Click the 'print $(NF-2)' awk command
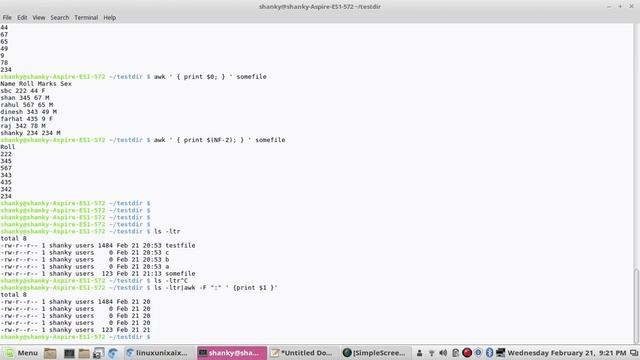The height and width of the screenshot is (360, 640). tap(220, 140)
